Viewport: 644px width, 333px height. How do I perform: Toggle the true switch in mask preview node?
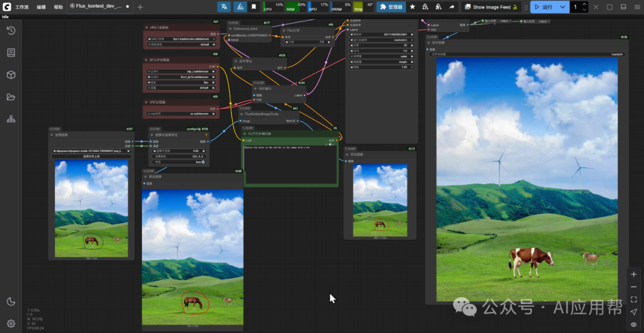(202, 161)
